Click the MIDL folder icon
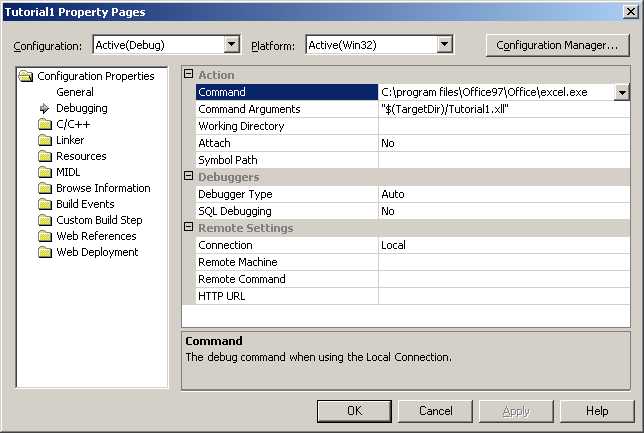 [x=45, y=172]
